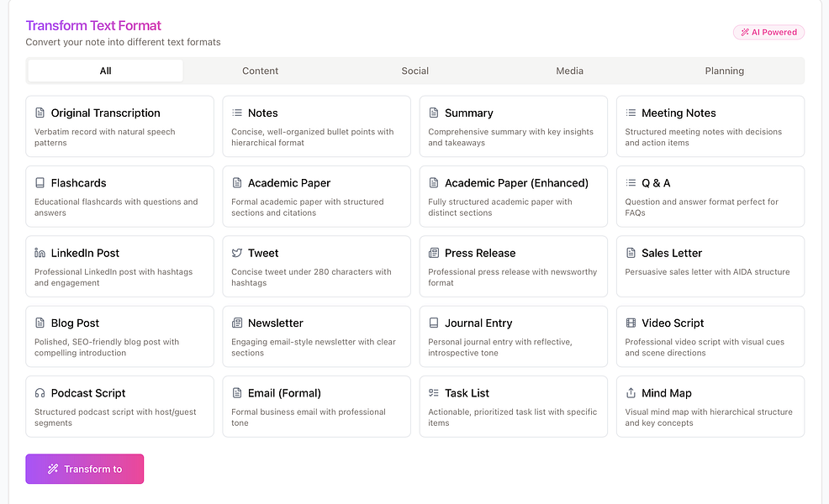Screen dimensions: 829x504
Task: Click the book icon on Flashcards
Action: [40, 183]
